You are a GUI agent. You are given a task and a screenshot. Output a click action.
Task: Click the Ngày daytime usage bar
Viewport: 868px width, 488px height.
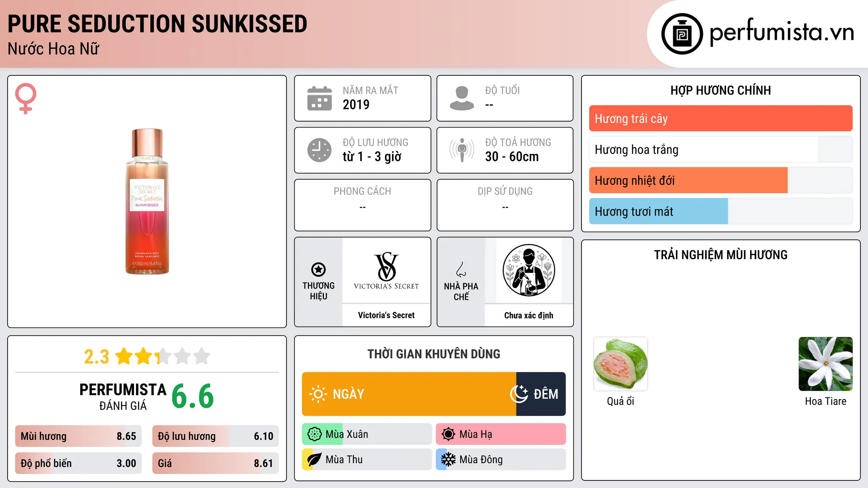[x=409, y=394]
